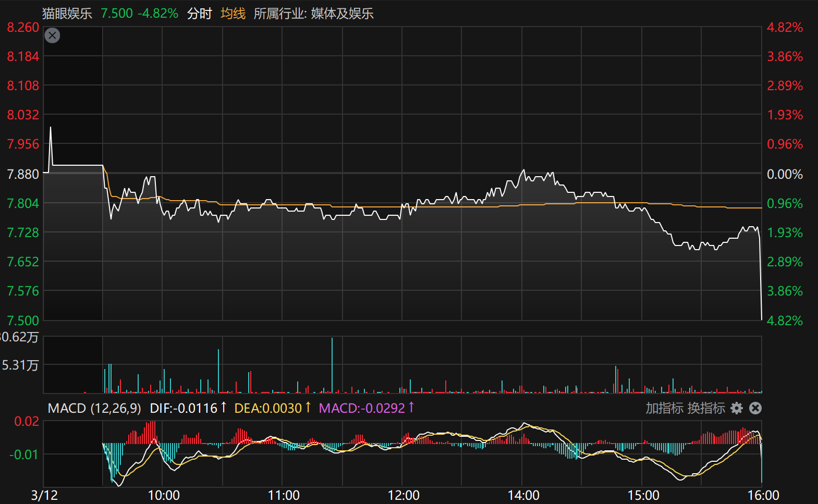The image size is (818, 504).
Task: Click the current price 7.500 in the header
Action: pyautogui.click(x=117, y=14)
